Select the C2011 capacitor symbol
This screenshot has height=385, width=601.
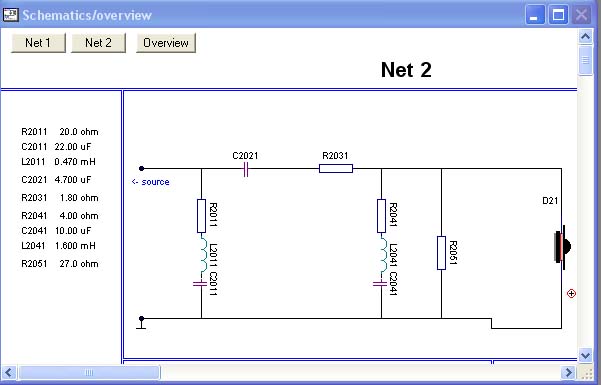pos(200,284)
